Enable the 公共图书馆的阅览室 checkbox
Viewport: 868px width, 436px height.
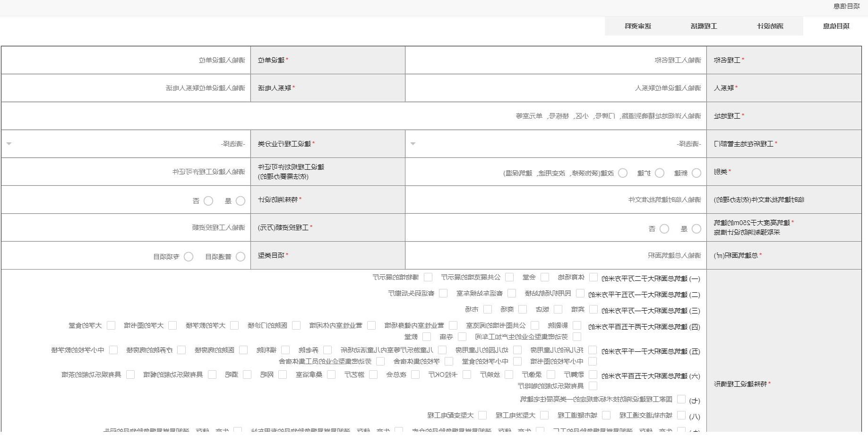click(534, 325)
